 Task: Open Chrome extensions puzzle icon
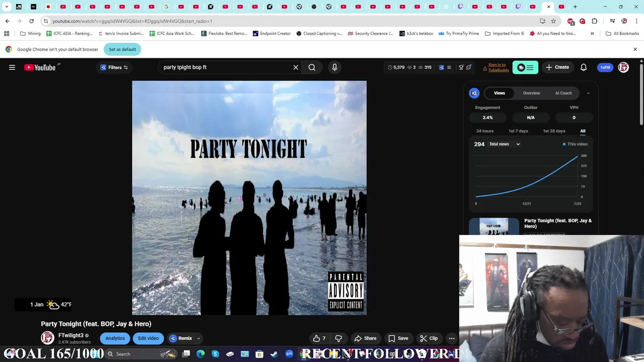595,21
